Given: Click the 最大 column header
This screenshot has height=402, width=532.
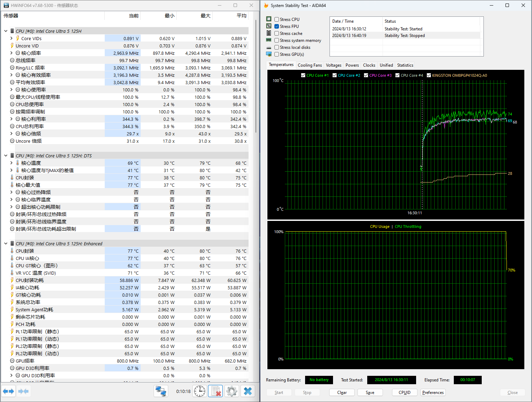Looking at the screenshot, I should (205, 16).
